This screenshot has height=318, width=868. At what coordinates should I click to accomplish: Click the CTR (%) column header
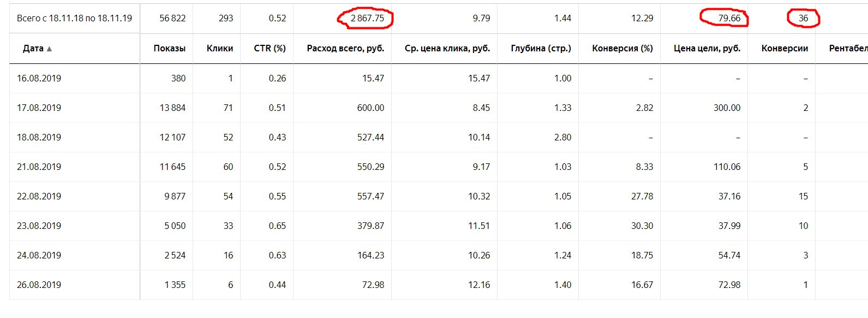tap(270, 48)
